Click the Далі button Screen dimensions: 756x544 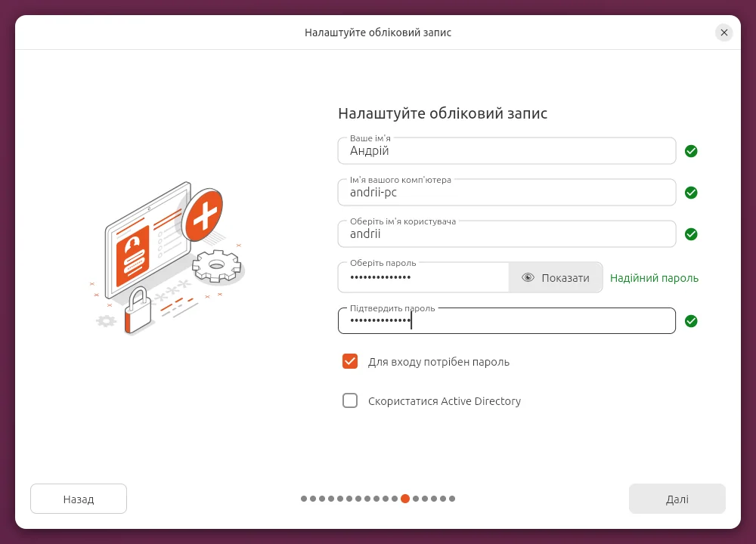(677, 499)
